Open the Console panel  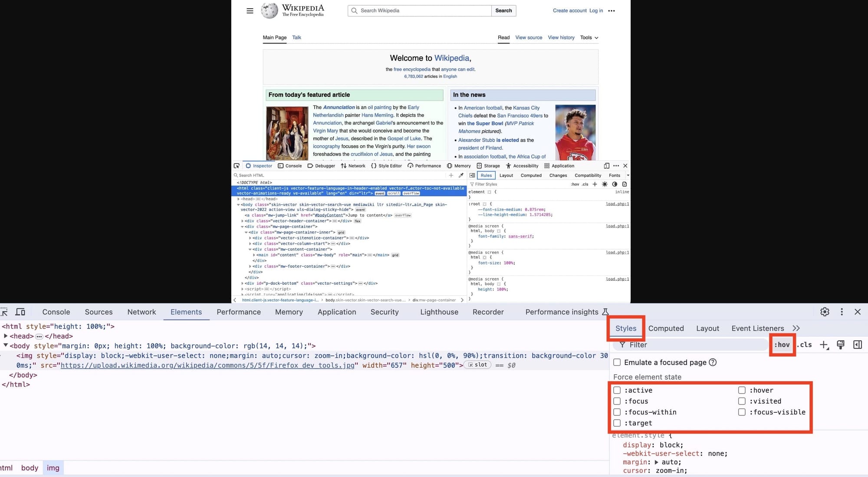coord(56,311)
